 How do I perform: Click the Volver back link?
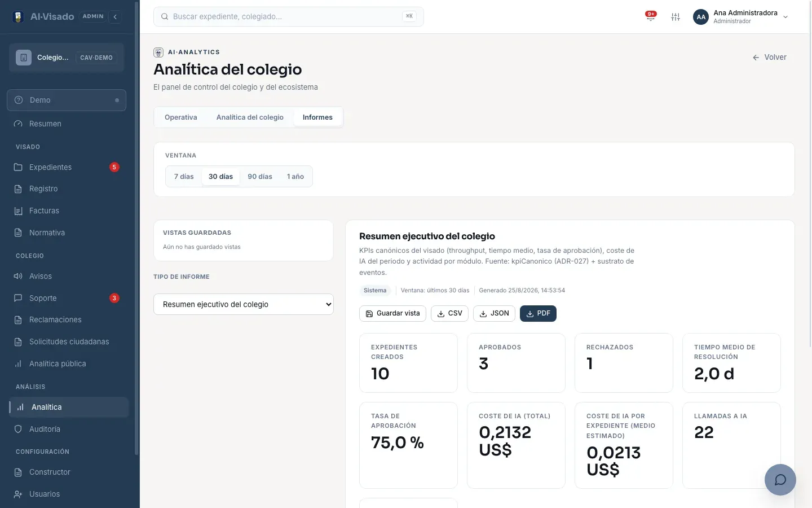click(769, 57)
